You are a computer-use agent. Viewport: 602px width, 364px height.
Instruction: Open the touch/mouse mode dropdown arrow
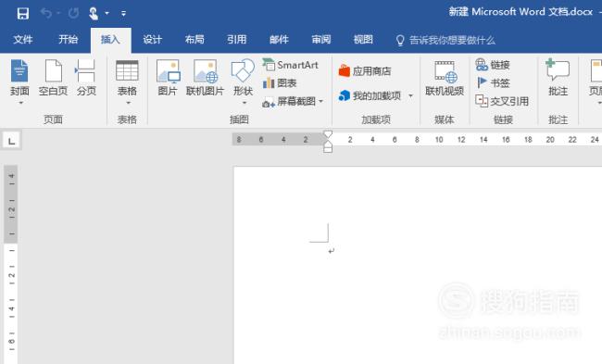tap(107, 14)
